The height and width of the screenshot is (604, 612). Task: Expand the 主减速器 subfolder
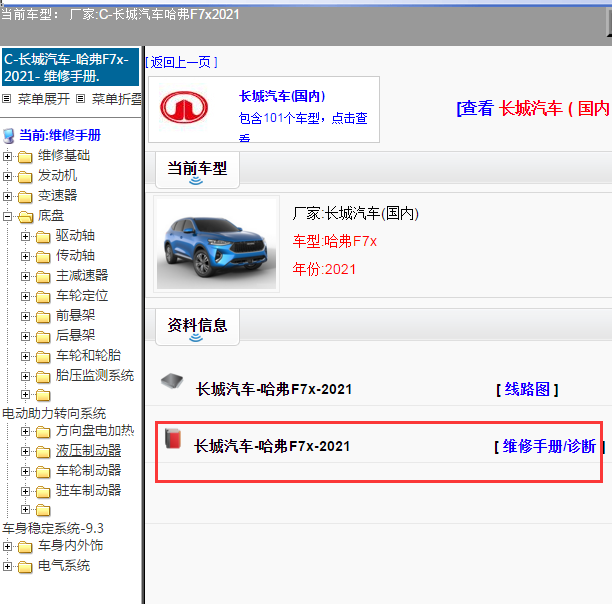25,276
